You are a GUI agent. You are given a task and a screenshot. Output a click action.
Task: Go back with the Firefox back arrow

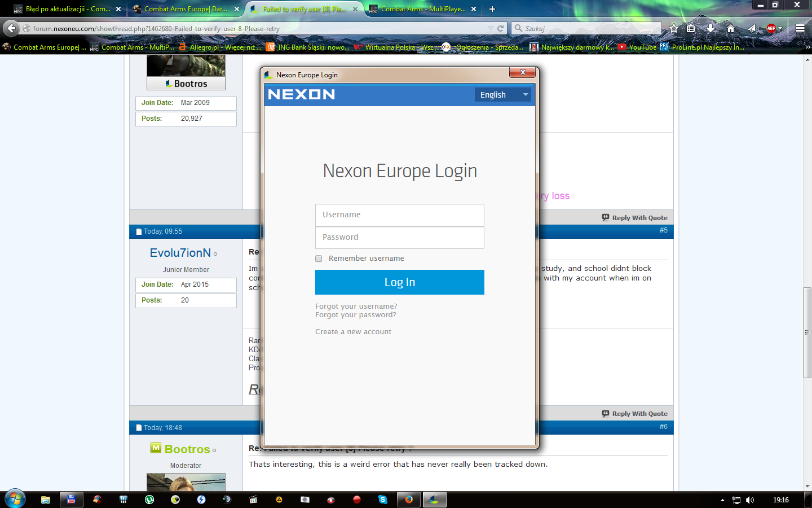click(11, 28)
